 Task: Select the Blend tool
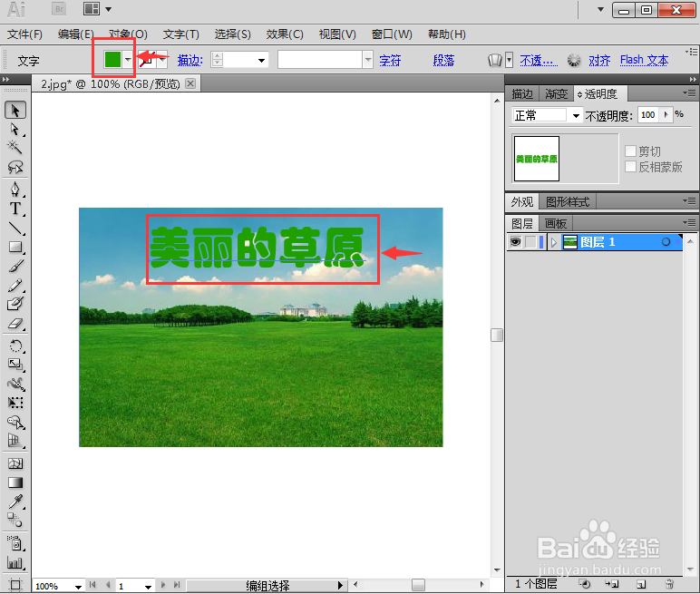click(x=15, y=520)
